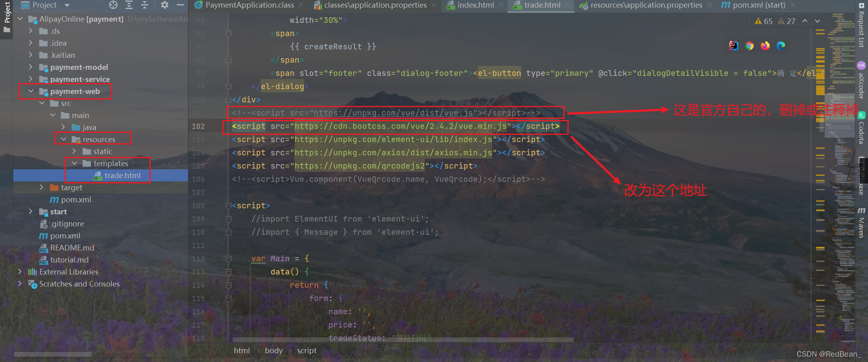This screenshot has height=362, width=868.
Task: Open the Project panel settings gear
Action: point(164,5)
